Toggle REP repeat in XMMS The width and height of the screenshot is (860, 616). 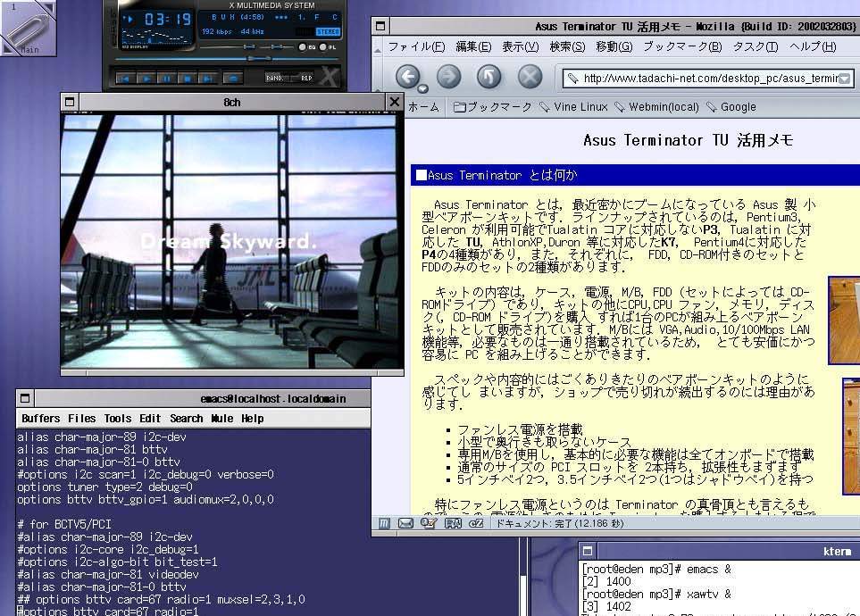[x=306, y=78]
